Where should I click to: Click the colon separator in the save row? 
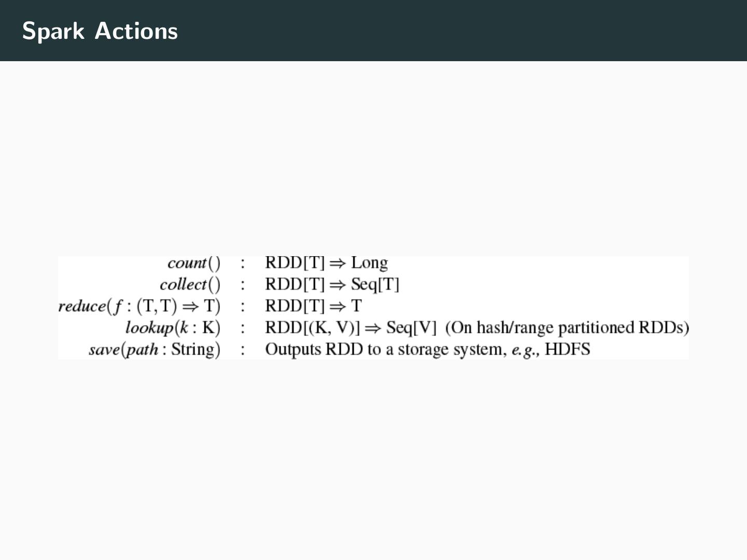(x=242, y=350)
